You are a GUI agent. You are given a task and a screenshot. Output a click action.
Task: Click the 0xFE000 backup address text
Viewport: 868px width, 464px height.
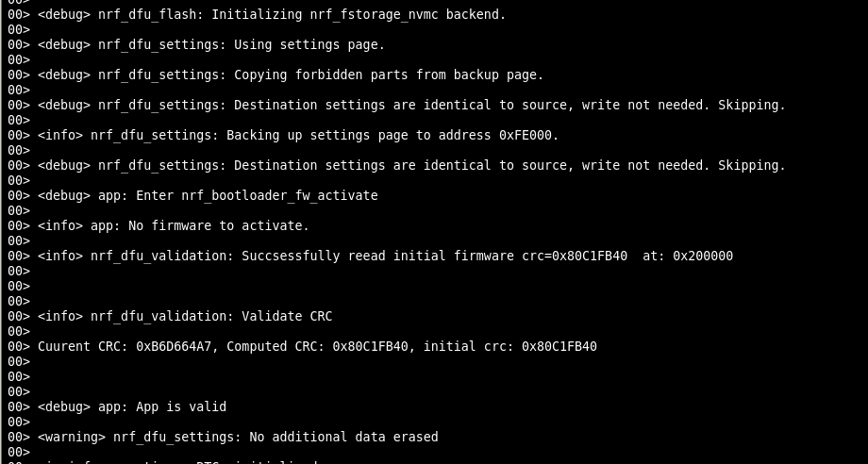pos(525,136)
